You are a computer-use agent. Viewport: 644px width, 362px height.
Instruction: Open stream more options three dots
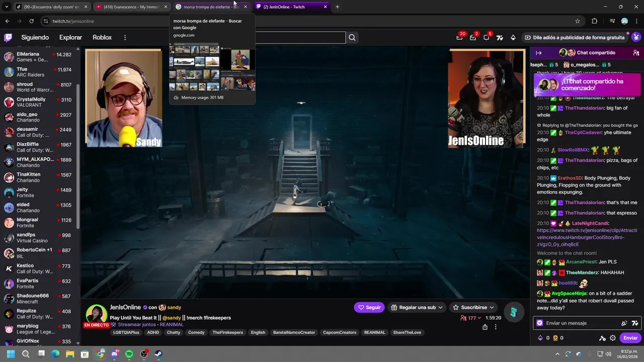496,327
